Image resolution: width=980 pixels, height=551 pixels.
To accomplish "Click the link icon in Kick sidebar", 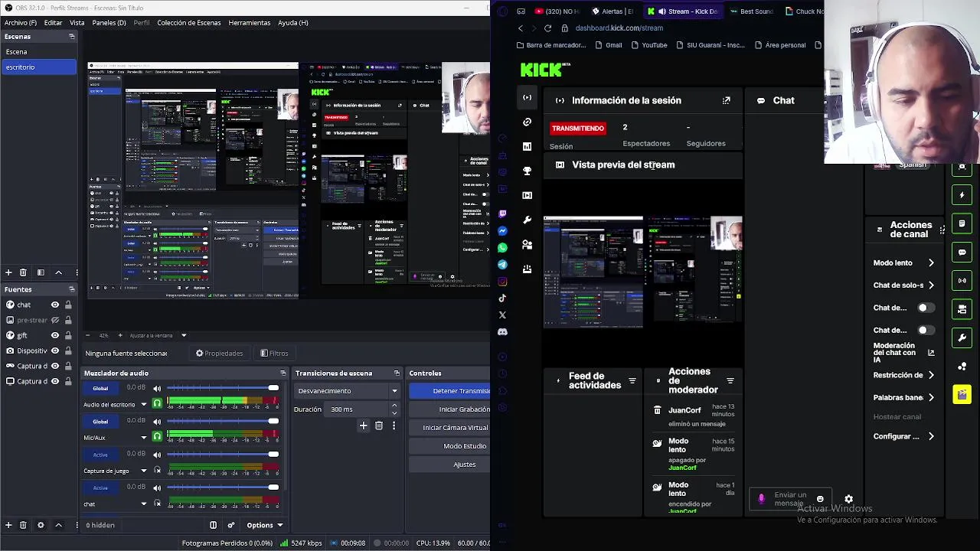I will click(x=527, y=122).
